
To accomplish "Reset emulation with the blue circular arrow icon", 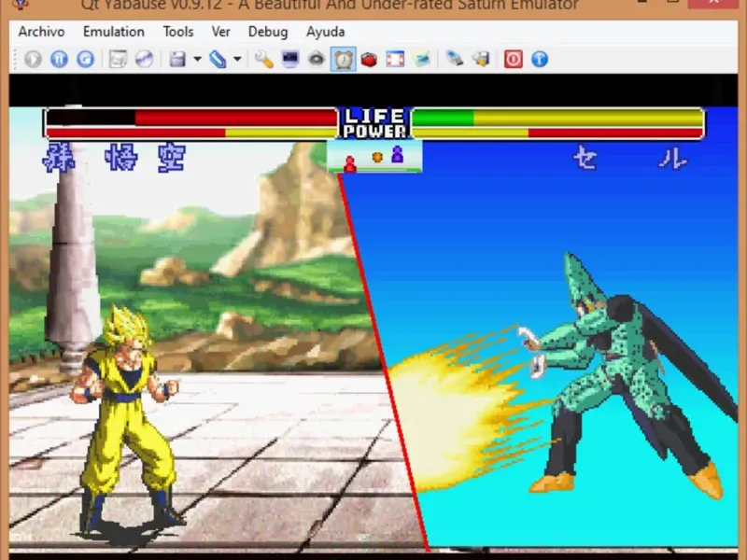I will click(x=86, y=60).
